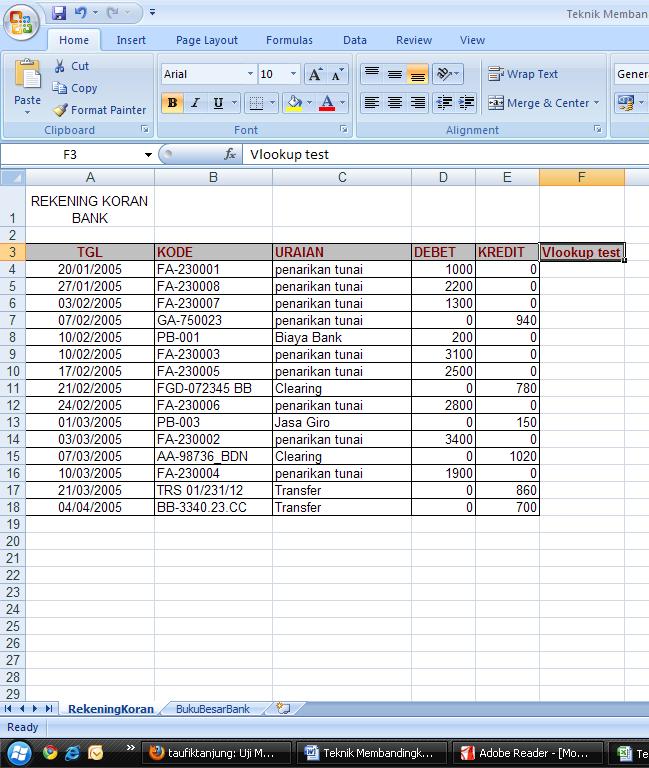This screenshot has width=649, height=768.
Task: Open the View tab
Action: 472,40
